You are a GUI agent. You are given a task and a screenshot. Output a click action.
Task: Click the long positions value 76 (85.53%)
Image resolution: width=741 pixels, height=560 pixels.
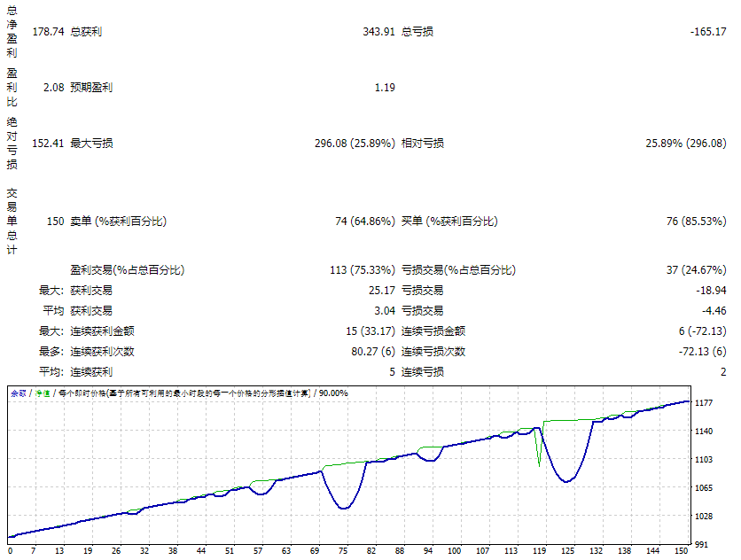pyautogui.click(x=696, y=222)
